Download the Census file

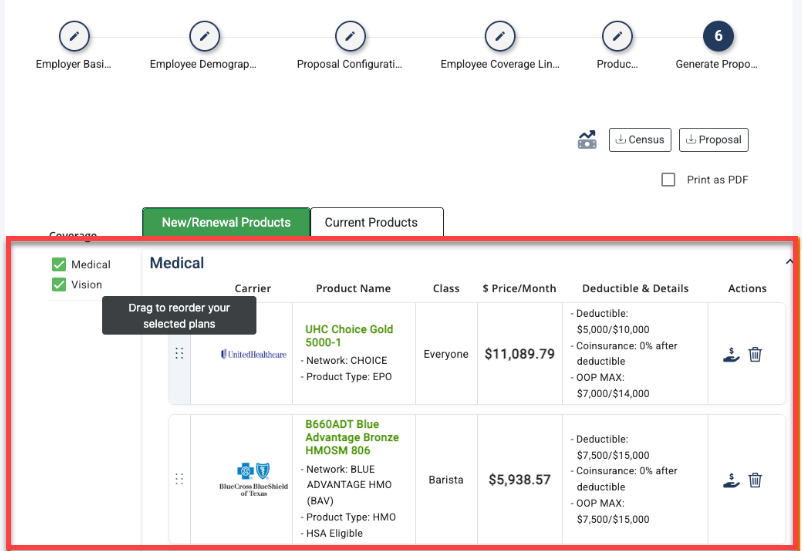point(640,140)
